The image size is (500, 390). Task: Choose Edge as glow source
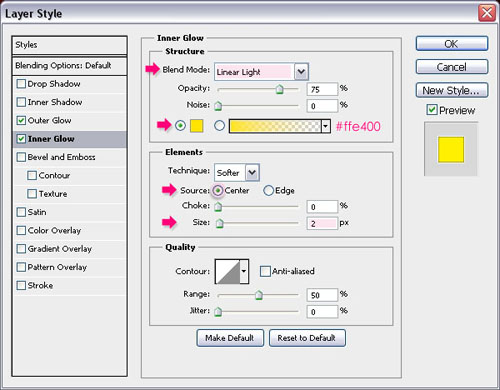pos(268,190)
